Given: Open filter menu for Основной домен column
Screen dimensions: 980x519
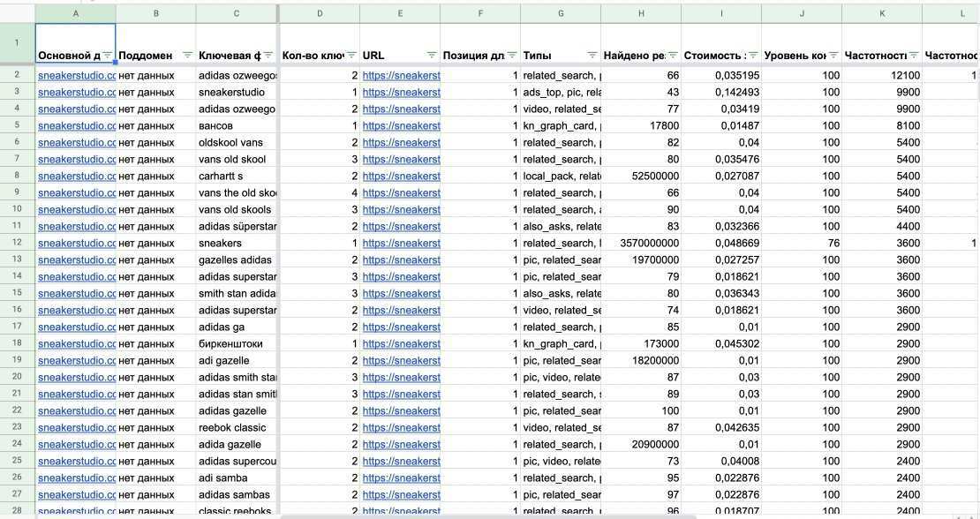Looking at the screenshot, I should click(108, 56).
